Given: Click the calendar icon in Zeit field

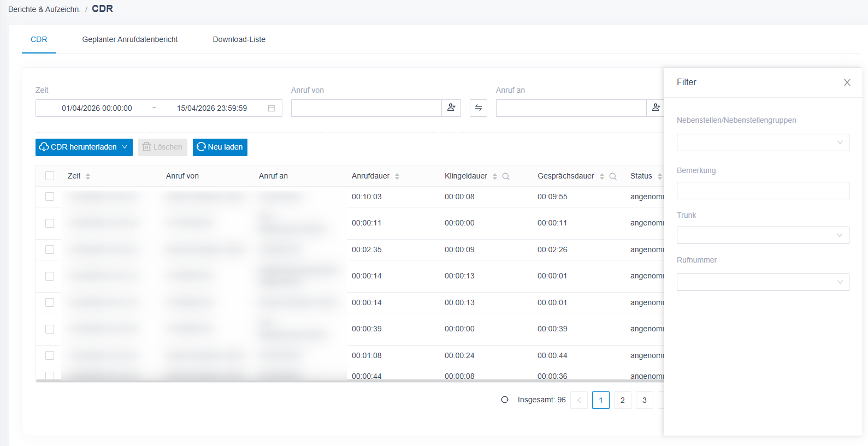Looking at the screenshot, I should pyautogui.click(x=271, y=108).
